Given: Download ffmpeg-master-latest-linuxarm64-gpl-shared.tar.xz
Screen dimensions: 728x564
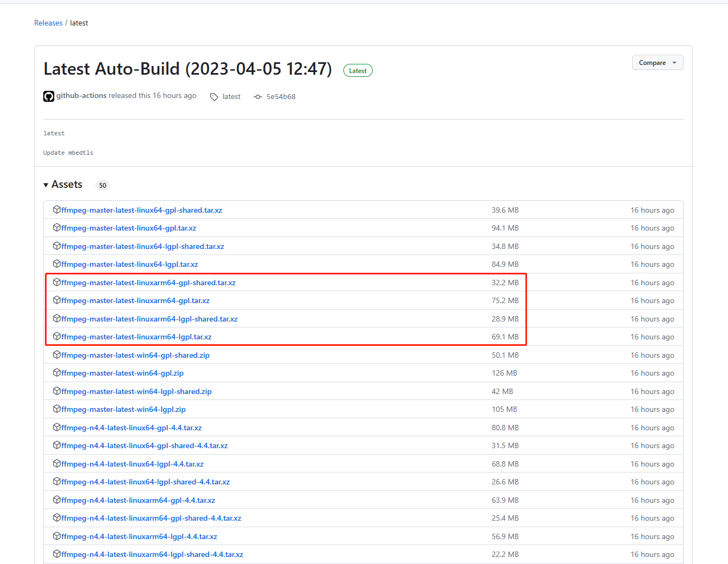Looking at the screenshot, I should (x=148, y=283).
